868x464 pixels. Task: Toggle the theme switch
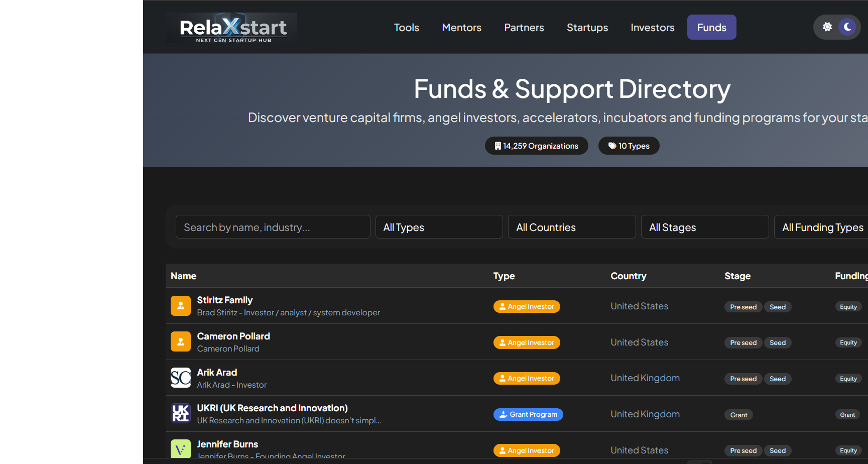coord(837,27)
